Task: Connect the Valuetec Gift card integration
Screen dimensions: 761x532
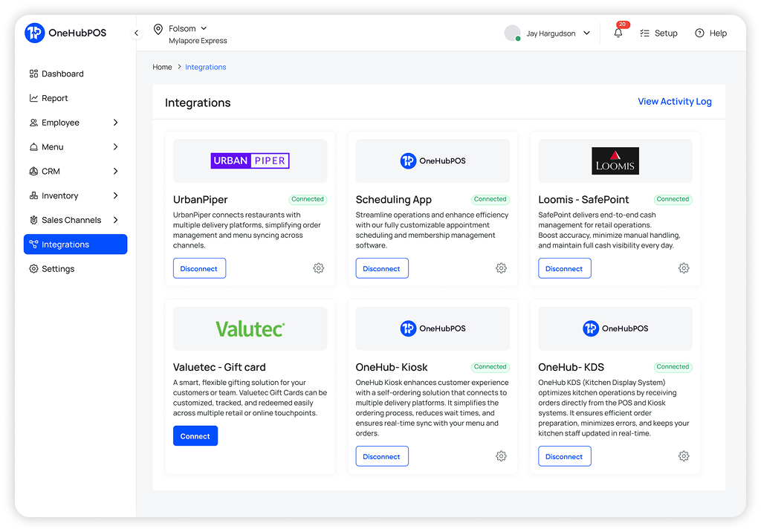Action: coord(195,436)
